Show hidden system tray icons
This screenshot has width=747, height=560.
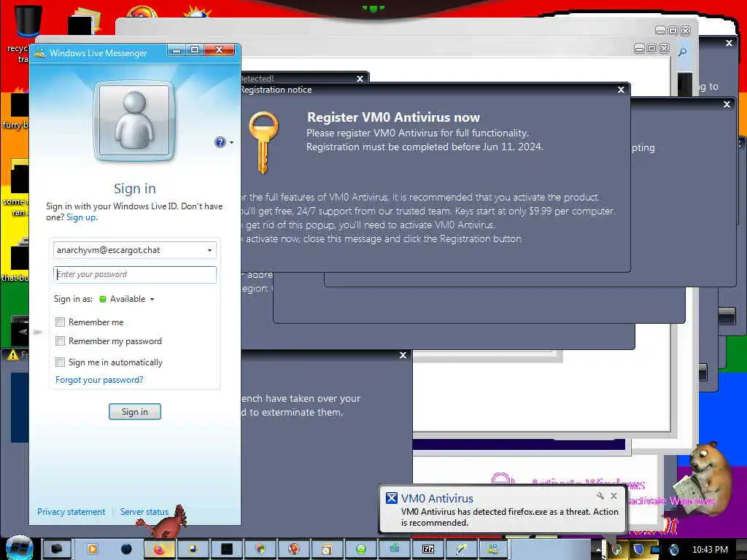[598, 550]
